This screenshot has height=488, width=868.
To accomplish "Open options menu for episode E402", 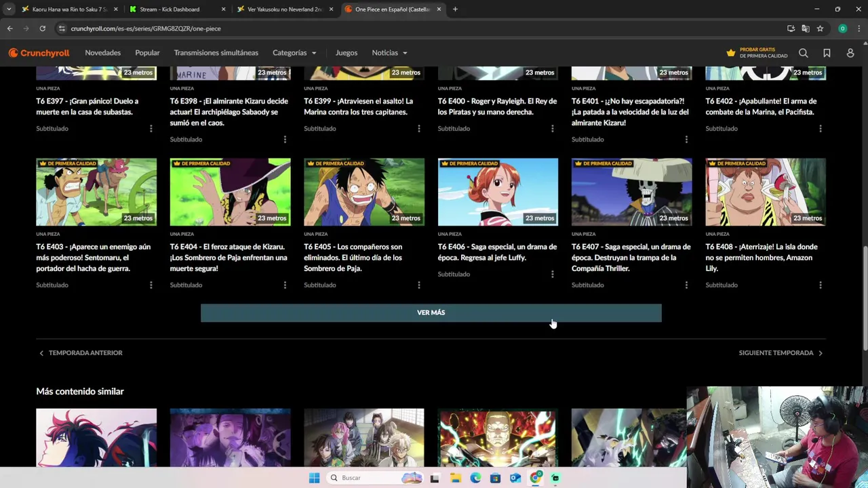I will [x=820, y=129].
